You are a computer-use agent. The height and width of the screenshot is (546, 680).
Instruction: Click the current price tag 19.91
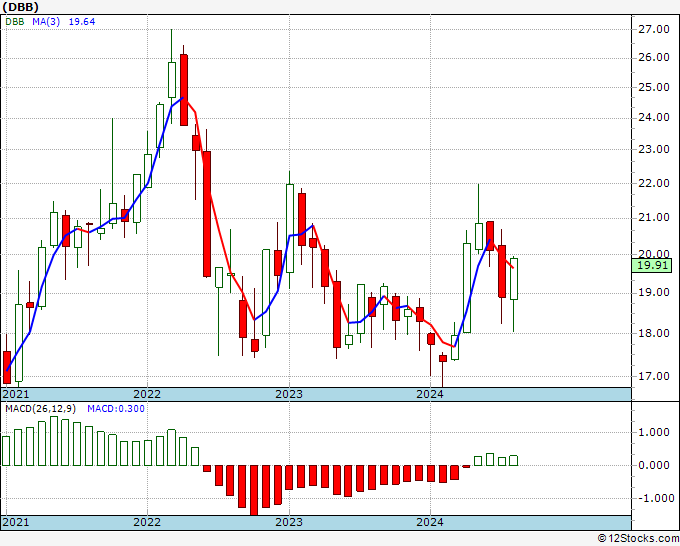pyautogui.click(x=652, y=265)
